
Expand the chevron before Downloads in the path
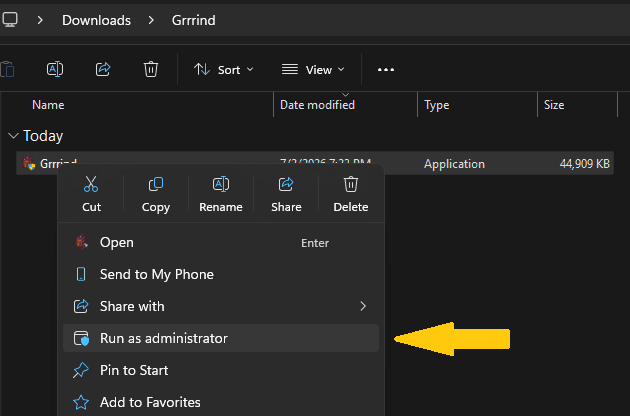pyautogui.click(x=40, y=20)
